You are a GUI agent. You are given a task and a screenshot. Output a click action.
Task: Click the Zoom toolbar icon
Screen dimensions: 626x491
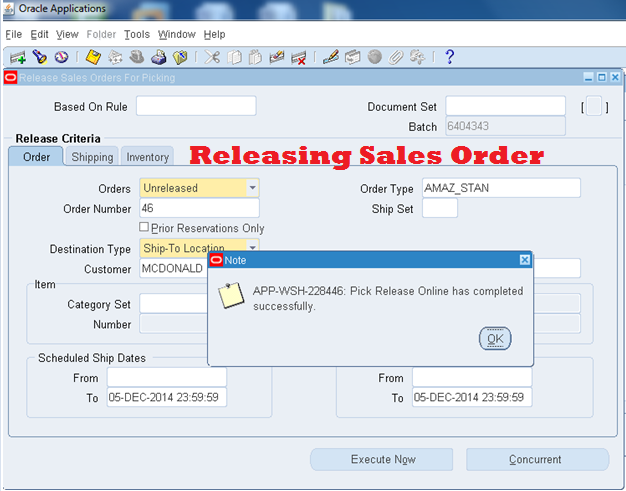[353, 57]
